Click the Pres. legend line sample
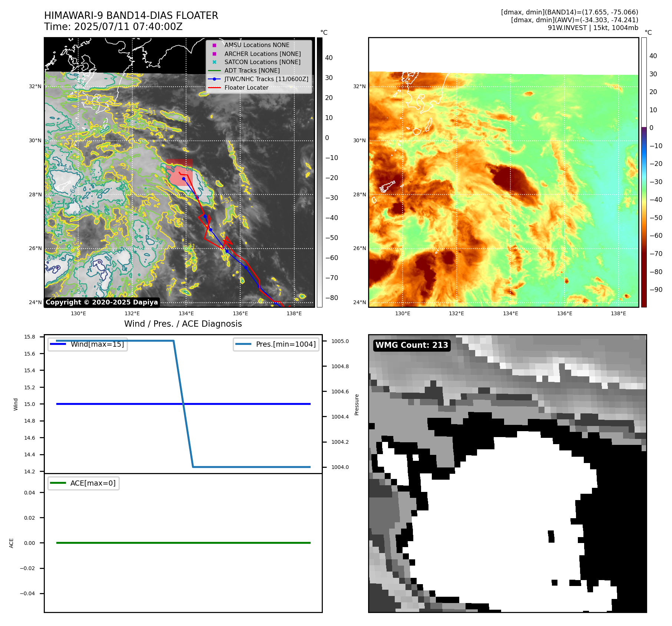This screenshot has height=626, width=672. tap(243, 344)
